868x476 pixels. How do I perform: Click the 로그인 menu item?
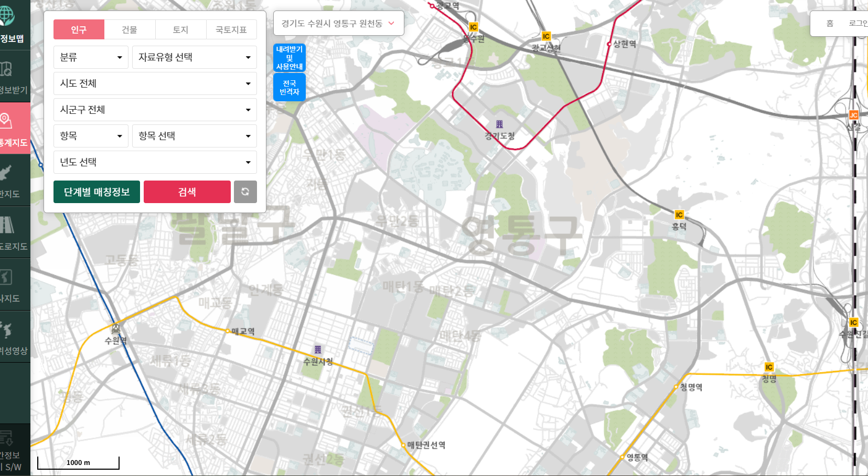858,23
